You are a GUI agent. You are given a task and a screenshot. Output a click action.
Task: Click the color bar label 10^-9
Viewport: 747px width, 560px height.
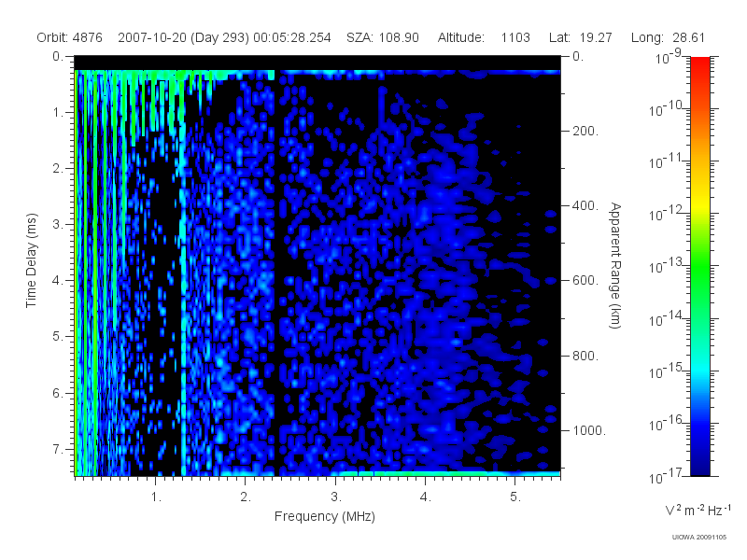[x=669, y=57]
